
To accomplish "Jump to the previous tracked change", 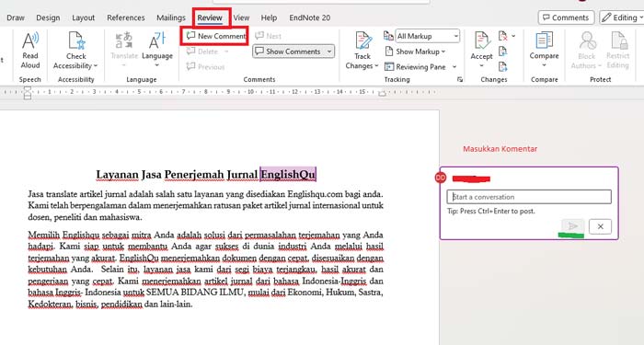I will [502, 52].
